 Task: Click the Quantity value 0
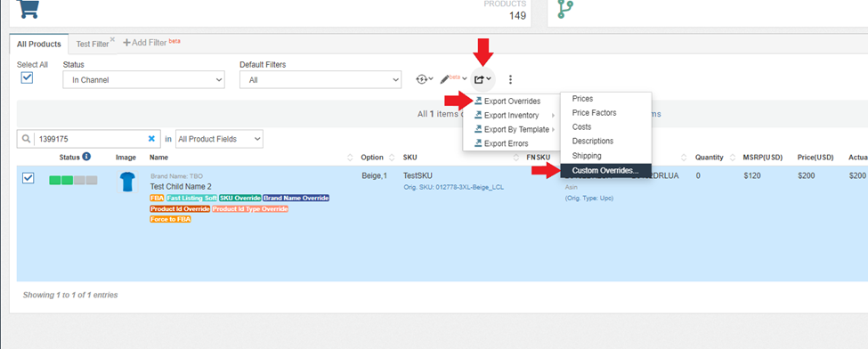coord(697,175)
